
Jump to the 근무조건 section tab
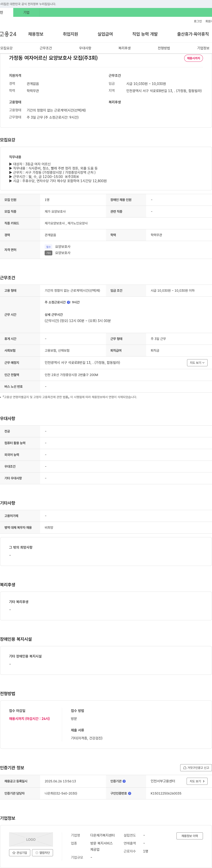tap(46, 48)
